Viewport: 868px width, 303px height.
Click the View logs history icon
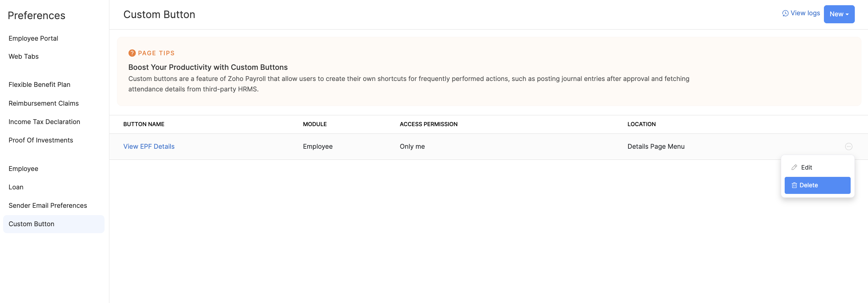point(785,14)
